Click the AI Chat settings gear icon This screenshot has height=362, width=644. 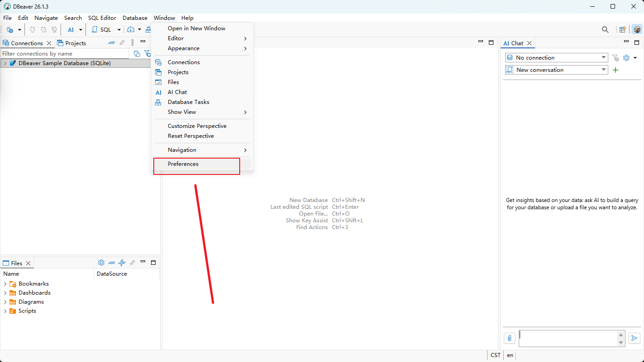(x=626, y=58)
